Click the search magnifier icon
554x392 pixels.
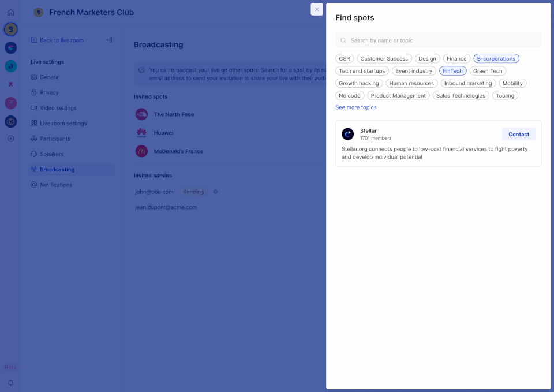point(343,40)
